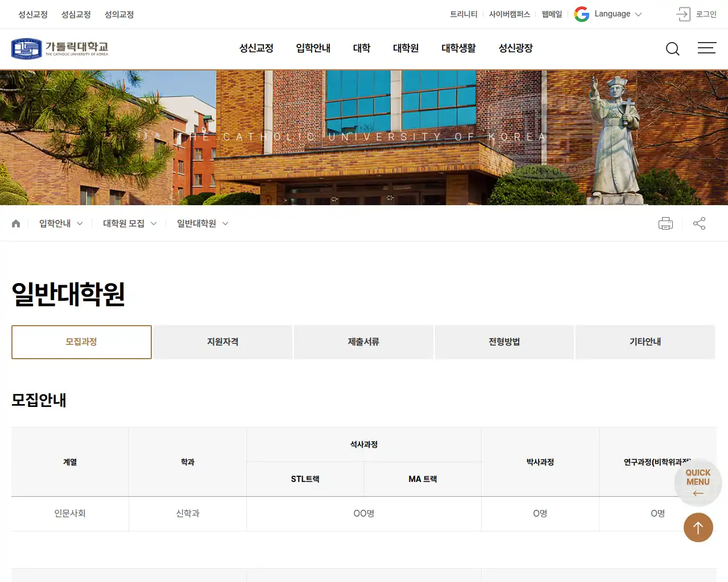Click the 로그인 text link

pyautogui.click(x=706, y=14)
